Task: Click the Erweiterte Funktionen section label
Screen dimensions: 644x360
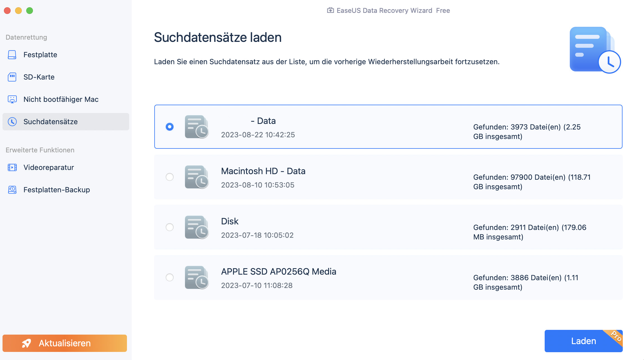Action: [x=40, y=150]
